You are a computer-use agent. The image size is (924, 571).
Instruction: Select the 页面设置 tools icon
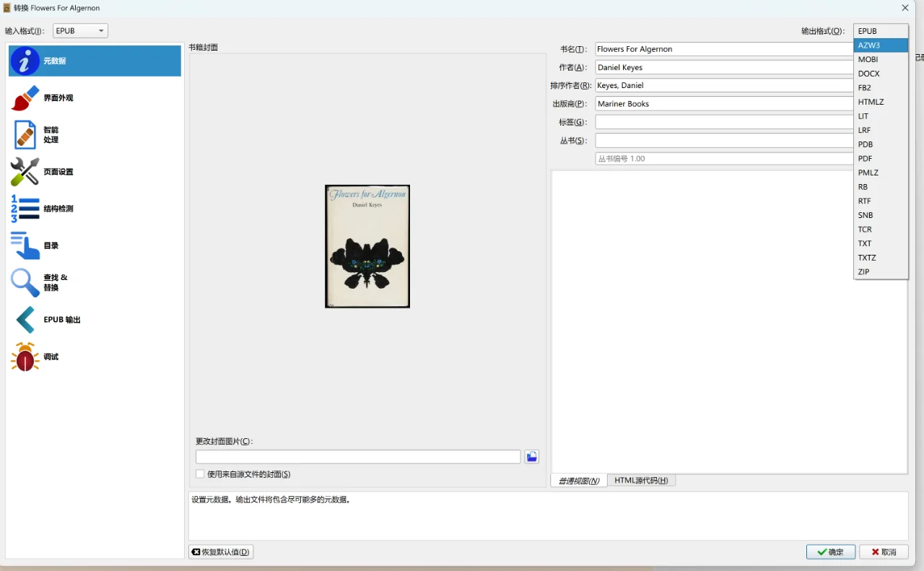click(x=25, y=172)
